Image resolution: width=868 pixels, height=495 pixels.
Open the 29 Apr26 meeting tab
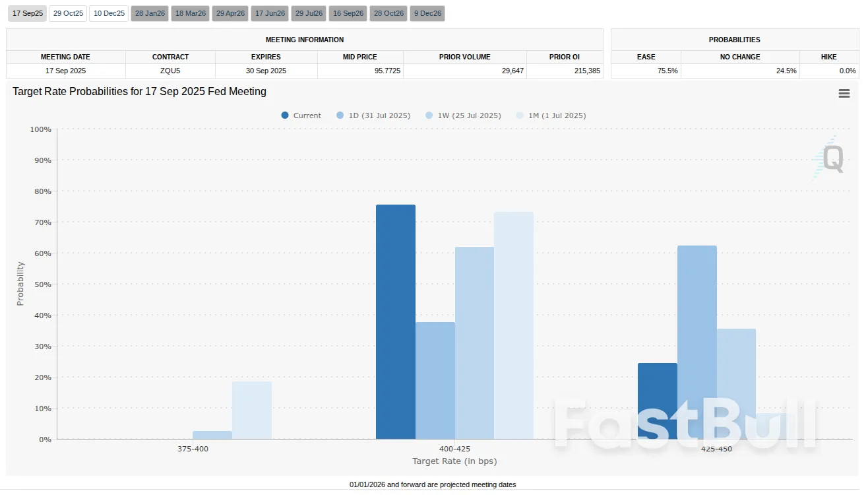[x=230, y=13]
